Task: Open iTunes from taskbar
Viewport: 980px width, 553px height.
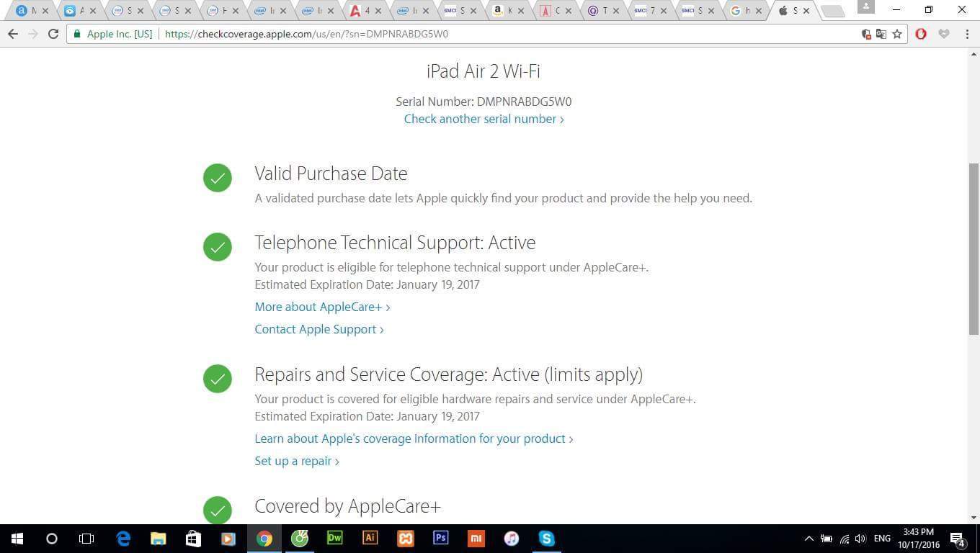Action: [x=511, y=538]
